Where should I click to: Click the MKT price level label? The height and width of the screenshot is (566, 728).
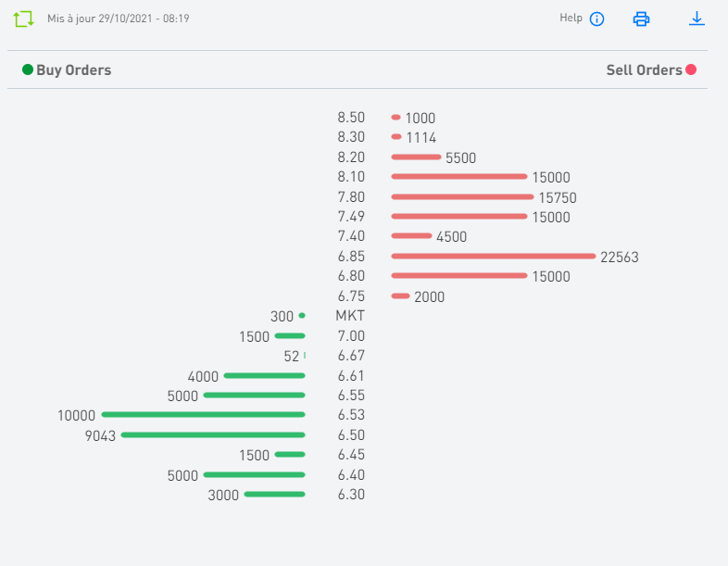[x=350, y=316]
